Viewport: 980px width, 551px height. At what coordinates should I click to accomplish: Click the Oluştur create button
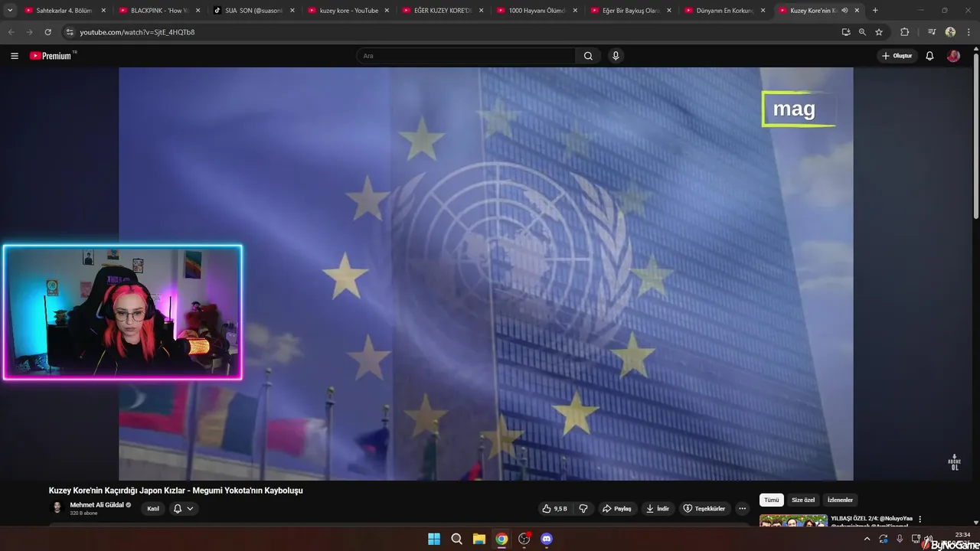tap(897, 56)
